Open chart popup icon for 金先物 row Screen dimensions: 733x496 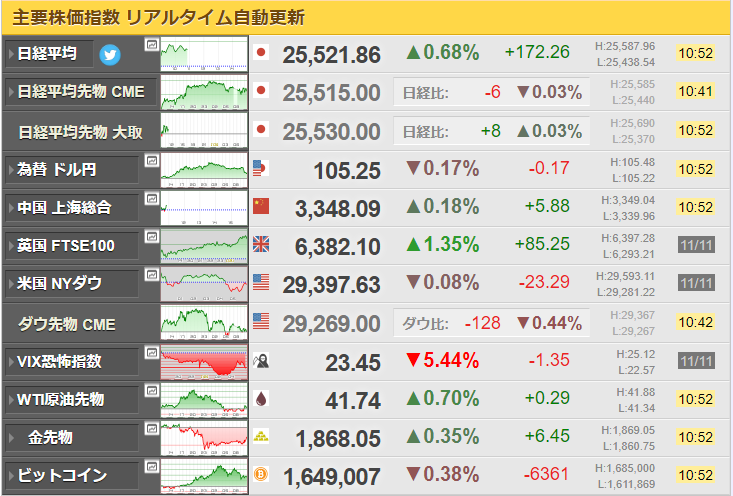tap(151, 428)
